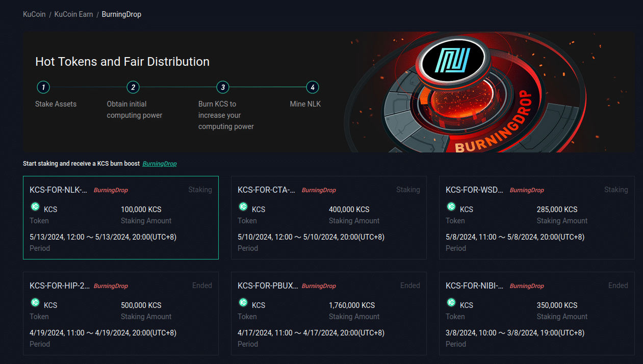Go to KuCoin Earn breadcrumb
Image resolution: width=643 pixels, height=364 pixels.
coord(74,14)
